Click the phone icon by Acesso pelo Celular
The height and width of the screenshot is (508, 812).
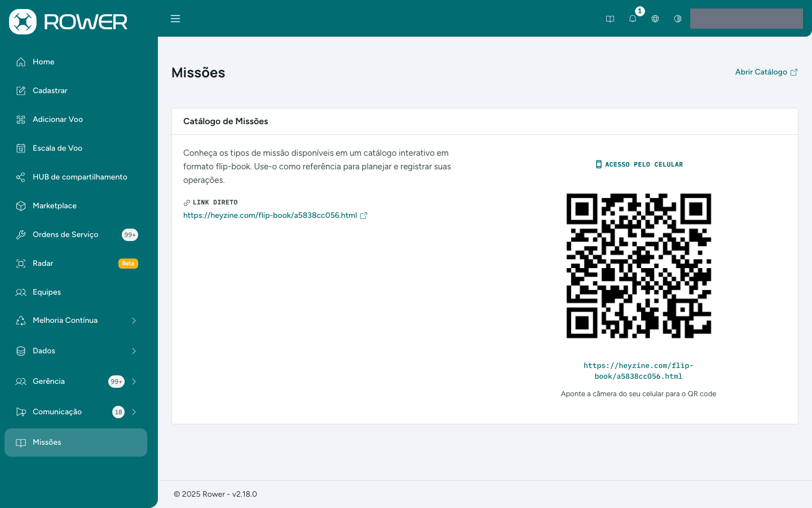599,164
